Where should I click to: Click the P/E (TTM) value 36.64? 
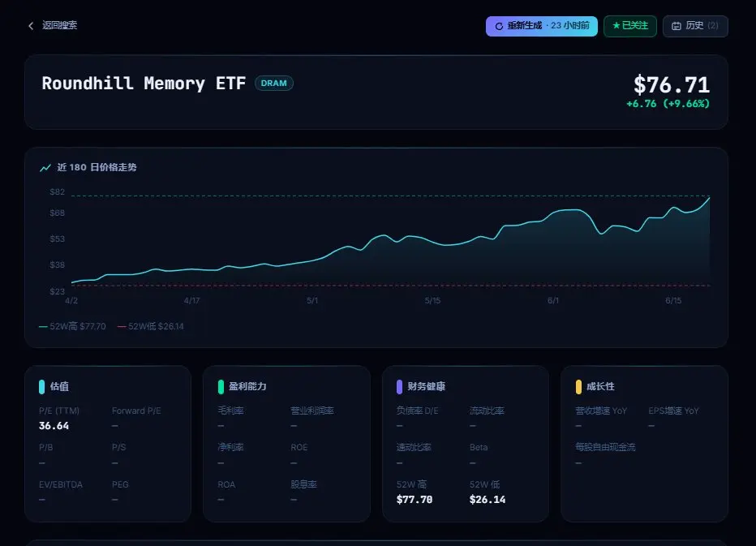(54, 426)
